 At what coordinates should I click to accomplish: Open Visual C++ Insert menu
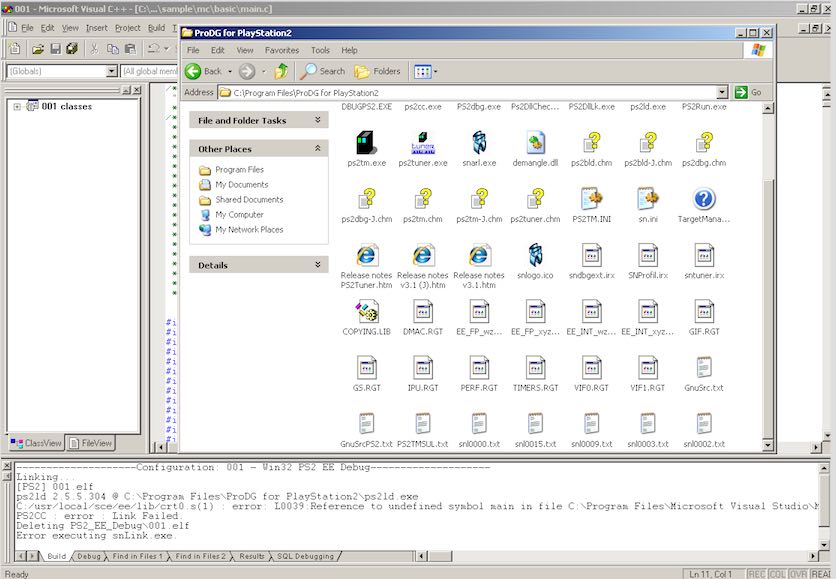[x=97, y=28]
